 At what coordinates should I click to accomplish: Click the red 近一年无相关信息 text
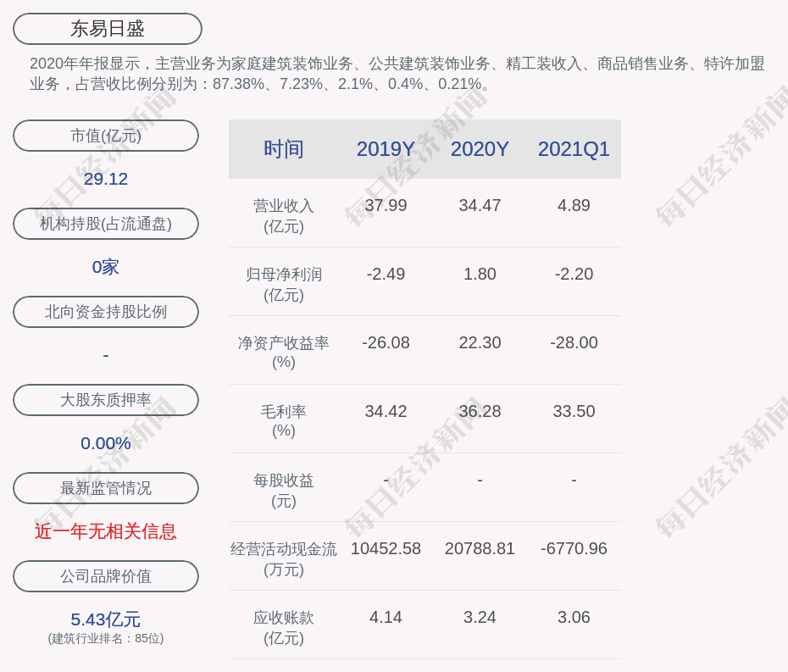[x=106, y=531]
